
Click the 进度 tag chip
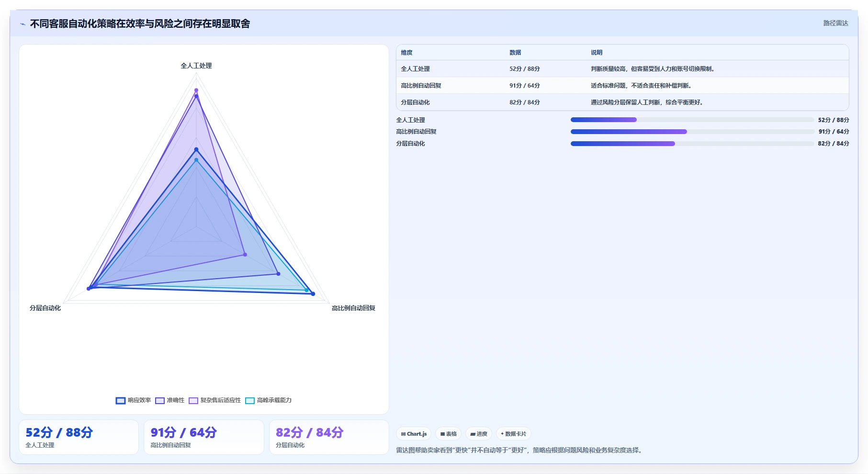pos(479,434)
